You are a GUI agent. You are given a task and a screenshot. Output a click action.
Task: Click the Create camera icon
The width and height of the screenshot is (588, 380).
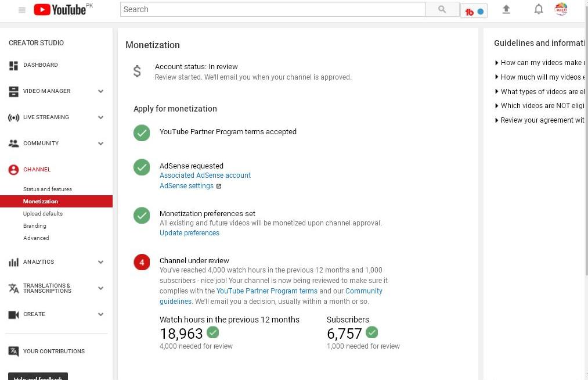(13, 314)
